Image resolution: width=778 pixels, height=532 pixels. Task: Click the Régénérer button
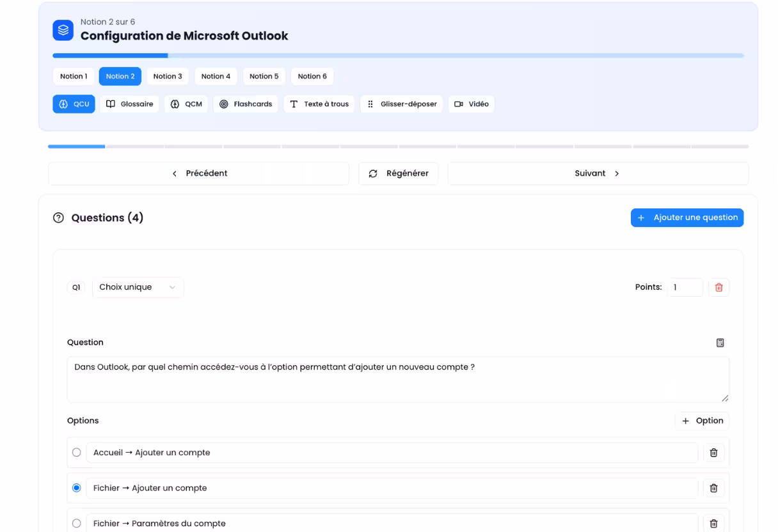(x=399, y=174)
